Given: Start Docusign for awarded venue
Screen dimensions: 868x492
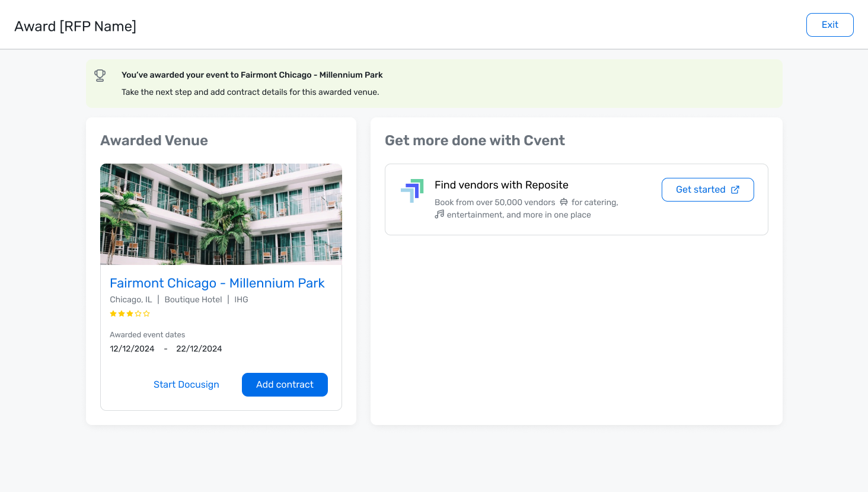Looking at the screenshot, I should 186,385.
